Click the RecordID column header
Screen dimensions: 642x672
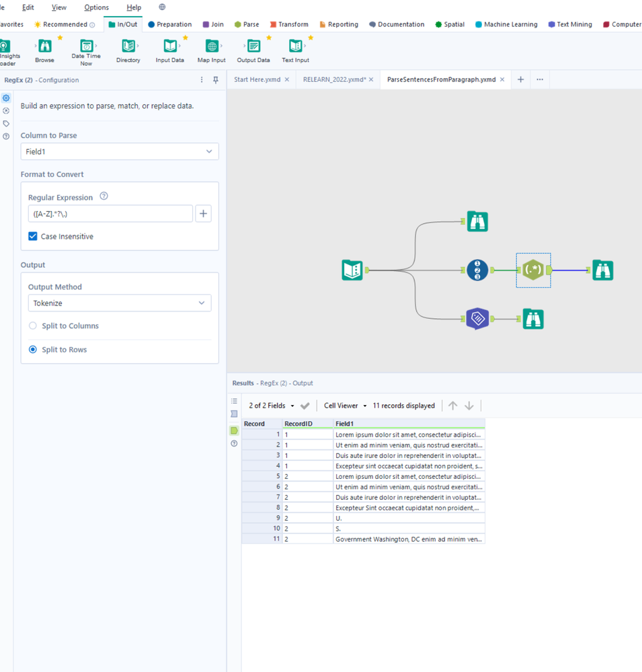click(x=307, y=423)
